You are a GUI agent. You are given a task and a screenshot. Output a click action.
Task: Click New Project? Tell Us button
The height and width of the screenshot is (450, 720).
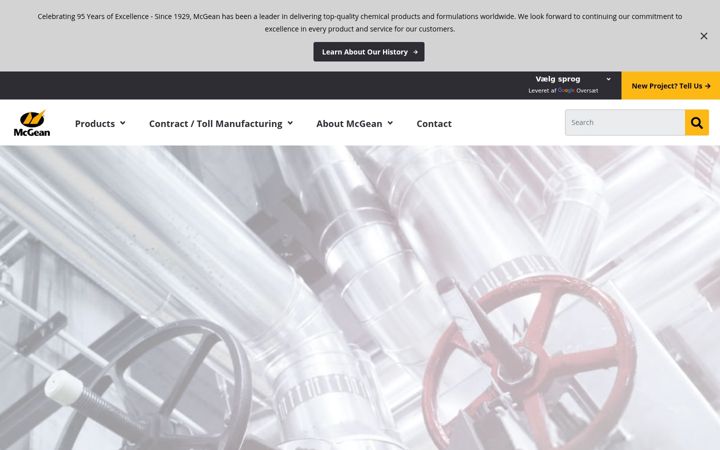670,85
